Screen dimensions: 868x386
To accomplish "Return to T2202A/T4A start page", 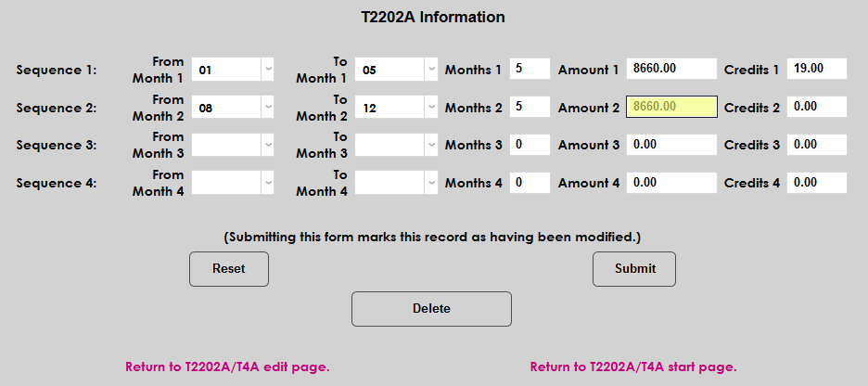I will 633,367.
